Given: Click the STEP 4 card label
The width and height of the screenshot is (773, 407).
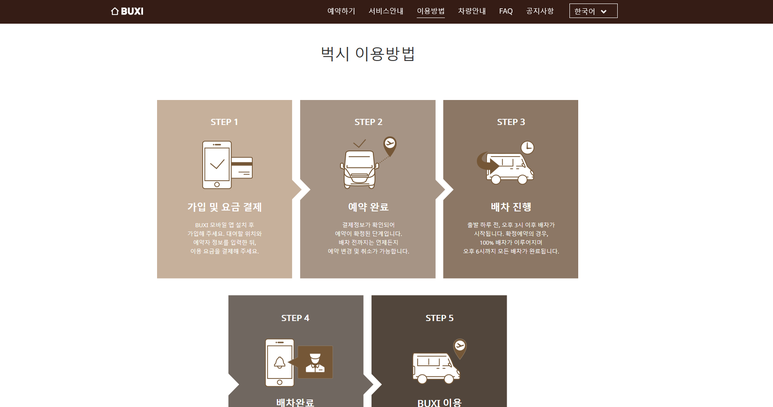Looking at the screenshot, I should pos(295,318).
